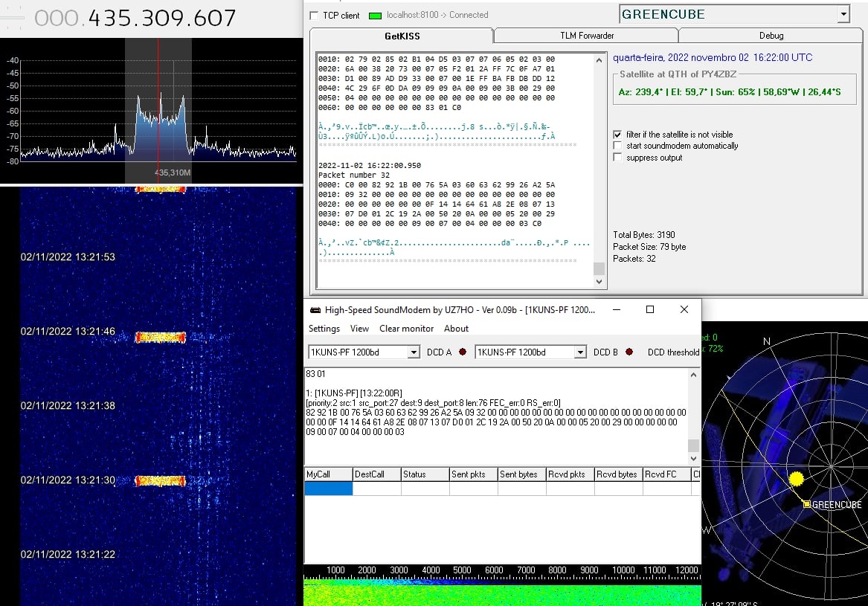Screen dimensions: 868x606
Task: Click the GetKISS log scroll down arrow
Action: (599, 282)
